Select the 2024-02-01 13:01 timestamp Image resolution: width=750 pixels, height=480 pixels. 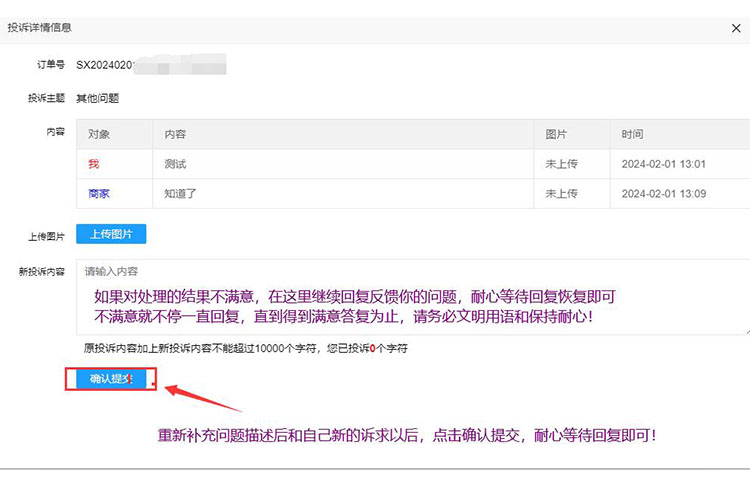(x=664, y=164)
